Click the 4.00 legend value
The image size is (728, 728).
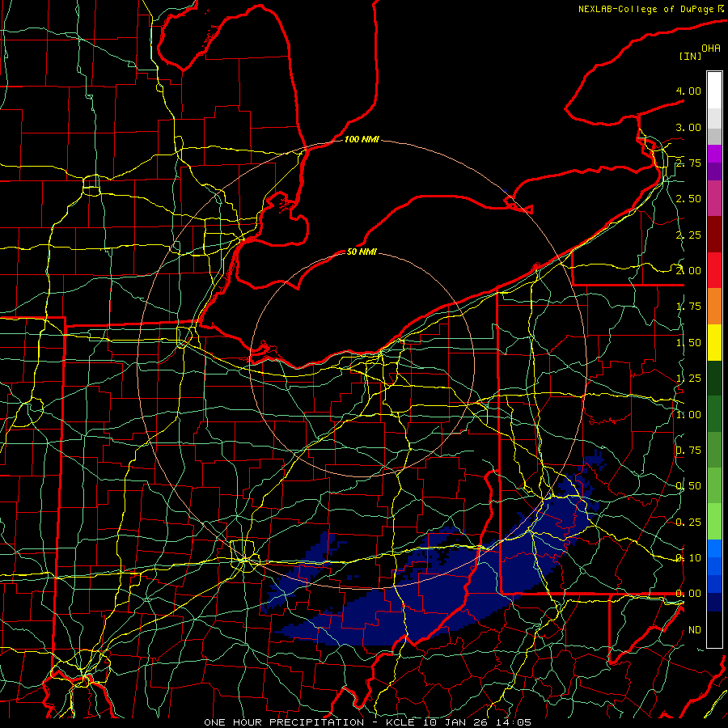tap(688, 91)
